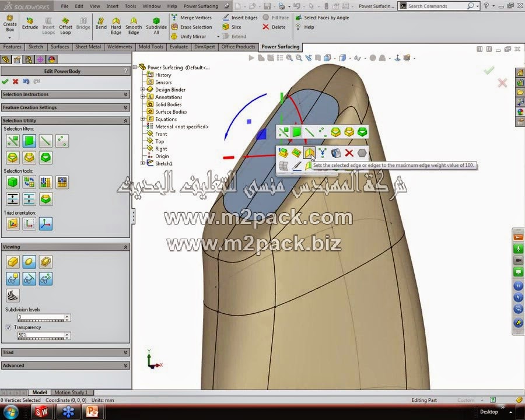This screenshot has width=525, height=420.
Task: Open SolidWorks from the taskbar
Action: 42,411
